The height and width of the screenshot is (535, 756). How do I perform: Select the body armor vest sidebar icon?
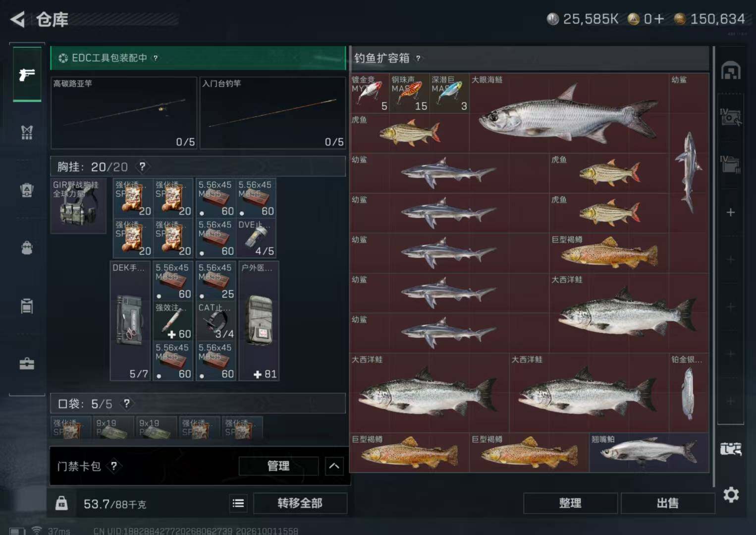(x=27, y=132)
